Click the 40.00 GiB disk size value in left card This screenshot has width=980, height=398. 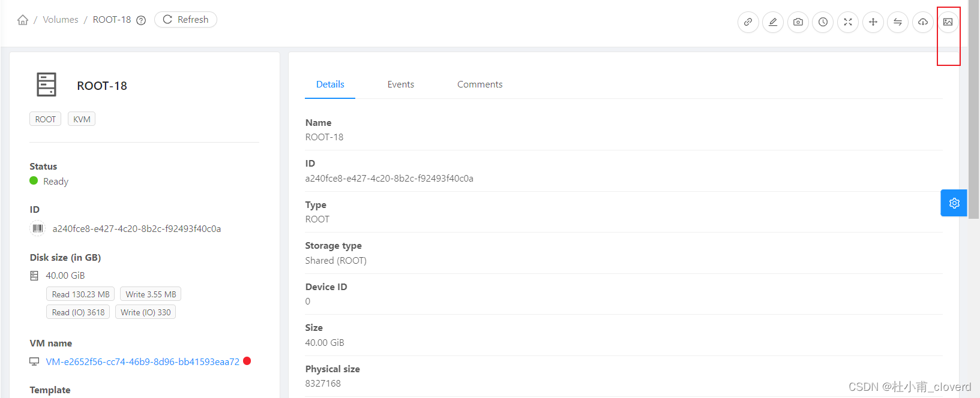click(65, 276)
